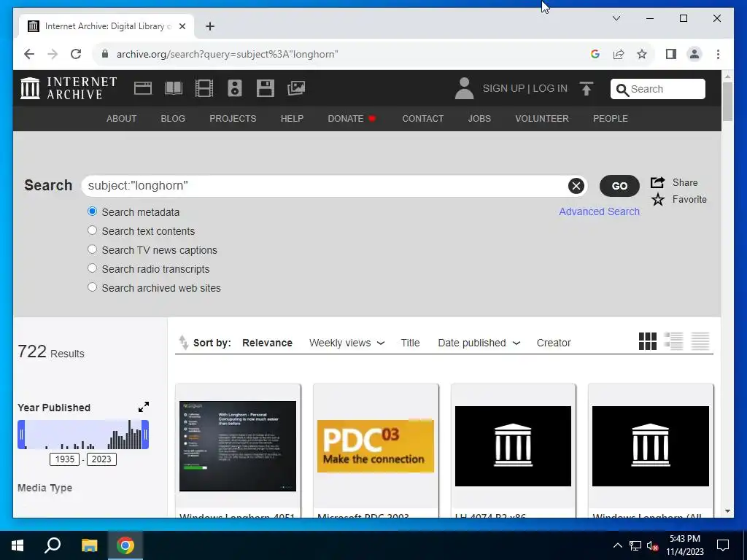Open the Audio speaker icon
Screen dimensions: 747x560
(234, 88)
